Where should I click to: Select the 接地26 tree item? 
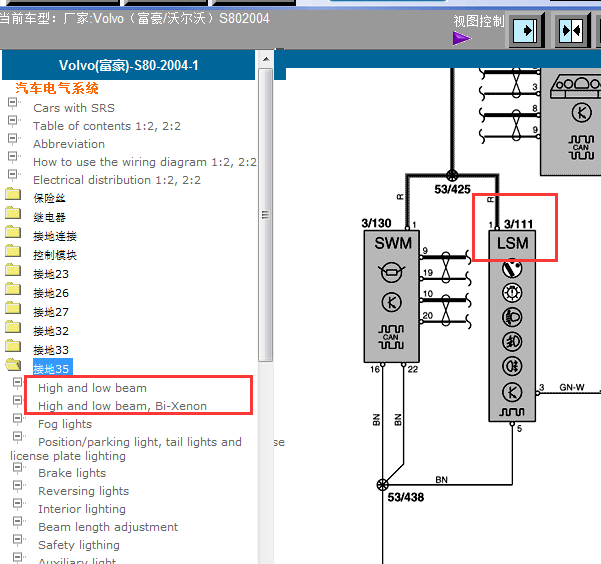tap(51, 293)
